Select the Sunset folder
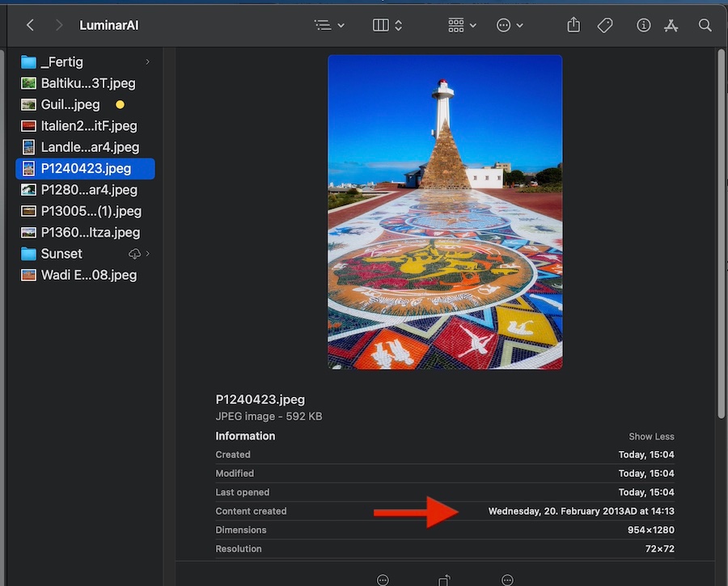This screenshot has width=728, height=586. 61,254
